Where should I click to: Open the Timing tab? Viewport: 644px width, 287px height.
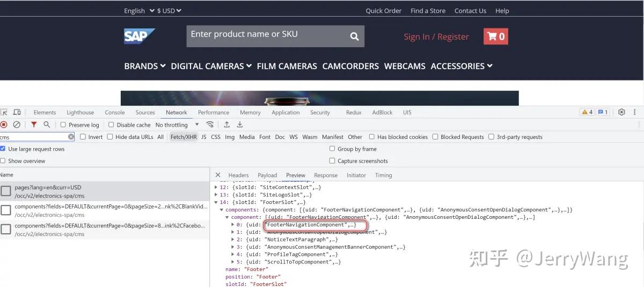point(383,175)
